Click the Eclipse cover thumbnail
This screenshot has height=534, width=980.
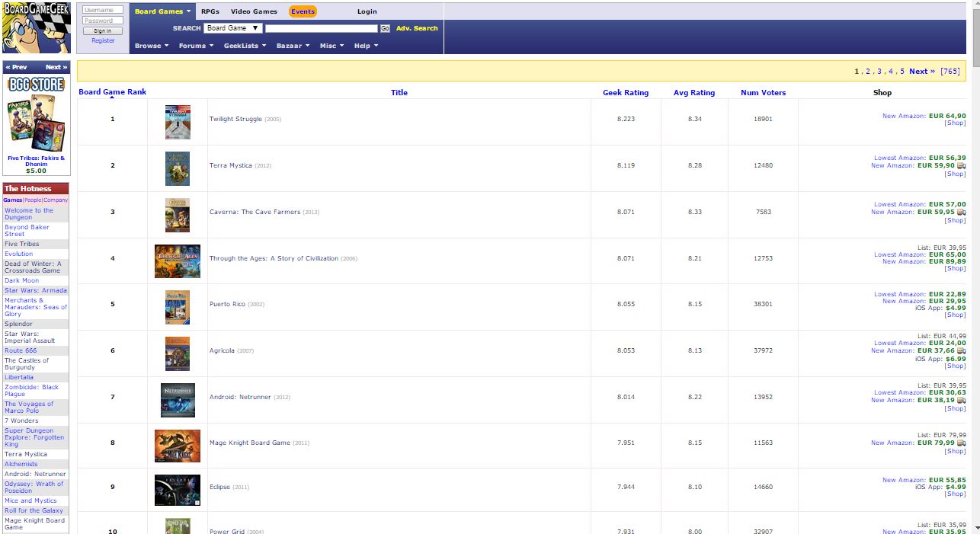pyautogui.click(x=177, y=491)
